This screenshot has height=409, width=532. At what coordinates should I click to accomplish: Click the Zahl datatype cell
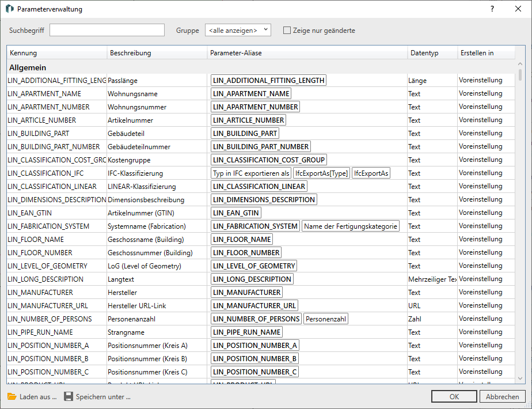(x=415, y=319)
